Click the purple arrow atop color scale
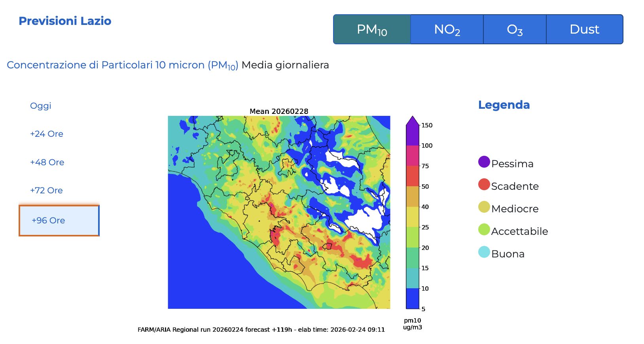Viewport: 644px width, 344px height. pos(412,122)
